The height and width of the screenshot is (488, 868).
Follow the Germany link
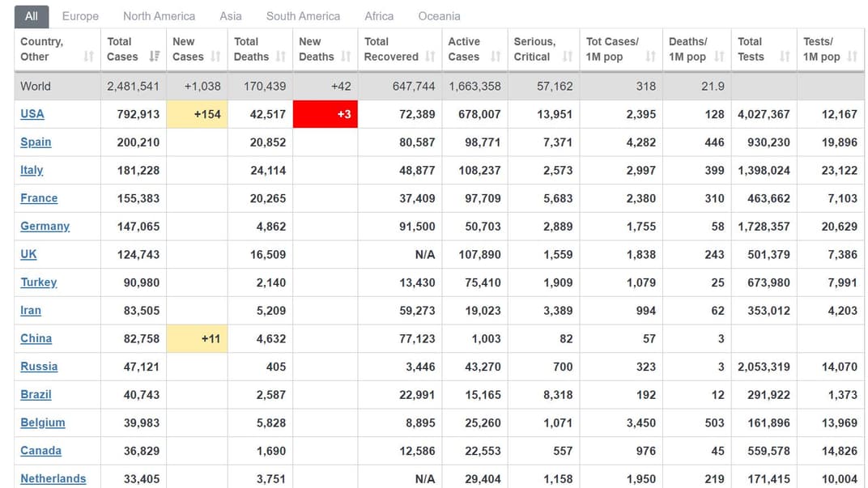coord(45,227)
